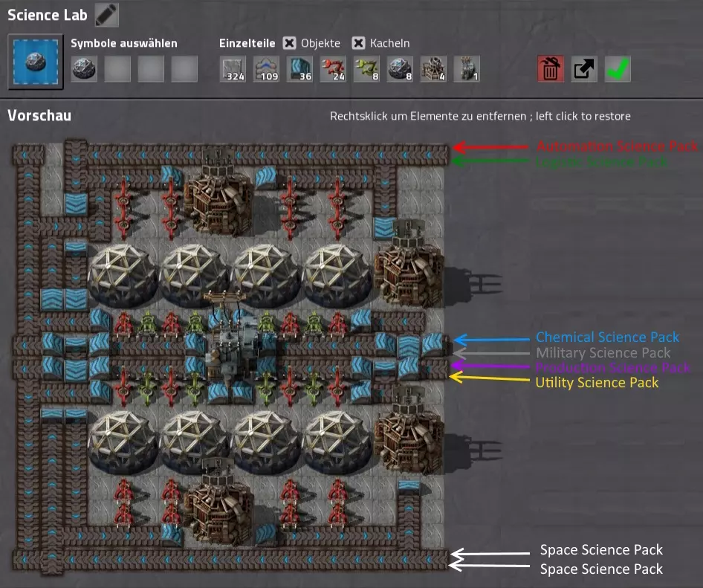Select the transport belt component with count 109

coord(266,68)
